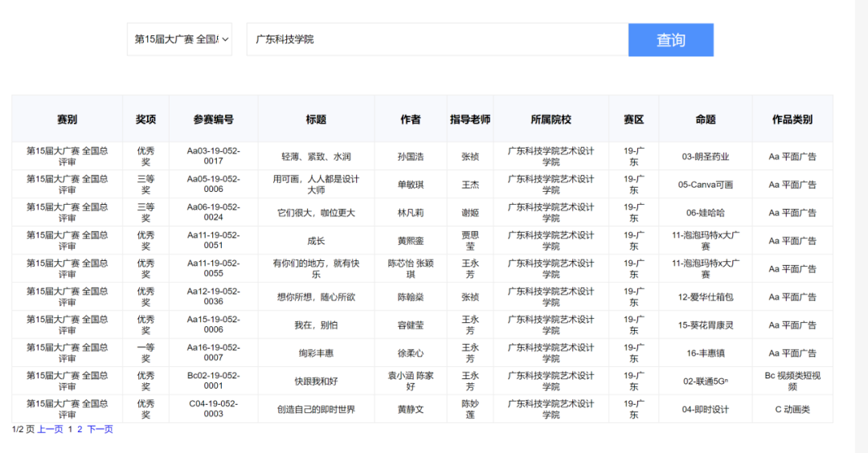Viewport: 868px width, 453px height.
Task: Click title 我在，别怕
Action: tap(316, 325)
